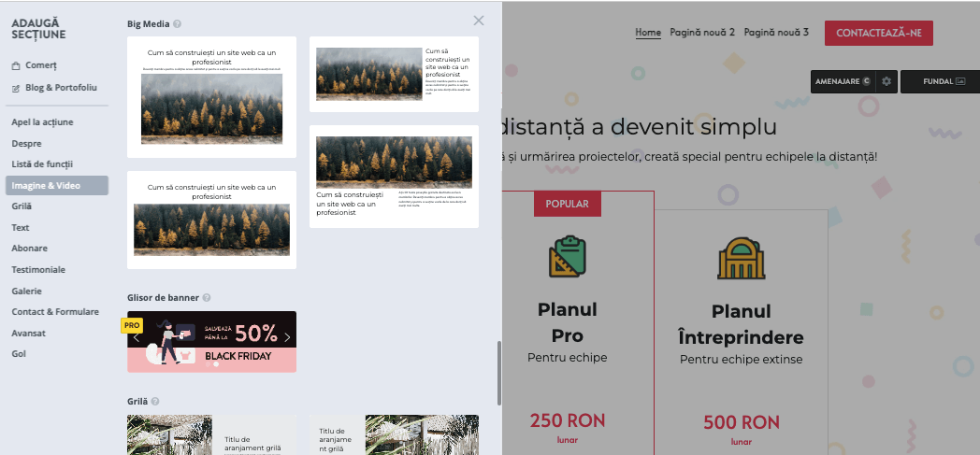980x455 pixels.
Task: Open Pagină nouă 3 link
Action: (x=776, y=33)
